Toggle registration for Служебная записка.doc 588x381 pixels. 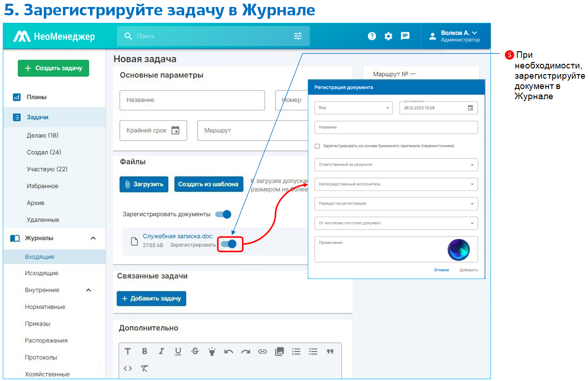point(228,244)
